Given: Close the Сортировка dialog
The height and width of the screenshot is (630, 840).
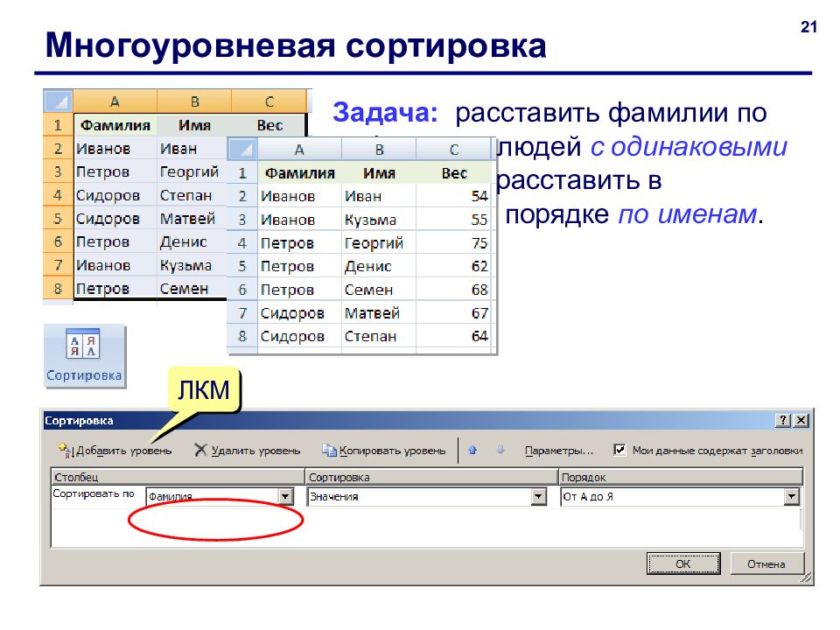Looking at the screenshot, I should pos(801,421).
